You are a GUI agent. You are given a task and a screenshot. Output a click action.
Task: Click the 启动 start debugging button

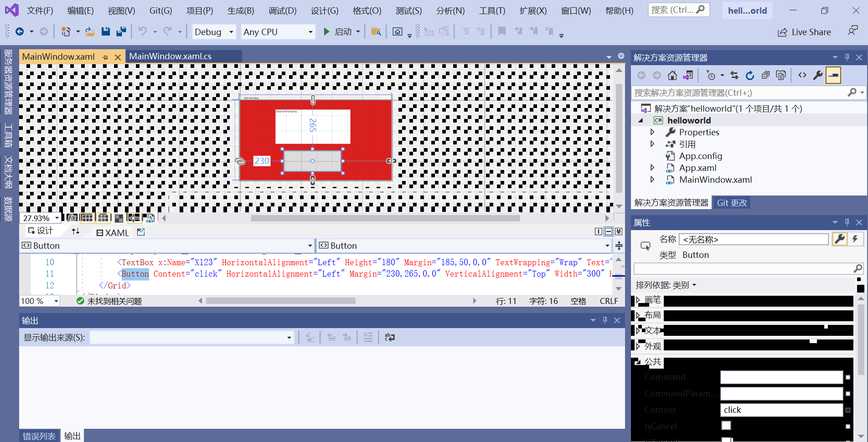[x=339, y=32]
